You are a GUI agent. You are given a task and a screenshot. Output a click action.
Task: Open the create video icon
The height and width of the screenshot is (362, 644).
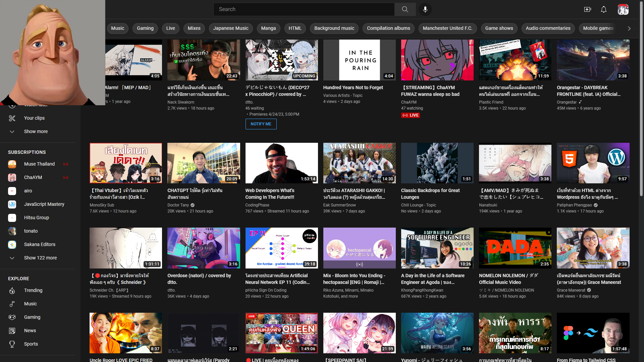(587, 9)
